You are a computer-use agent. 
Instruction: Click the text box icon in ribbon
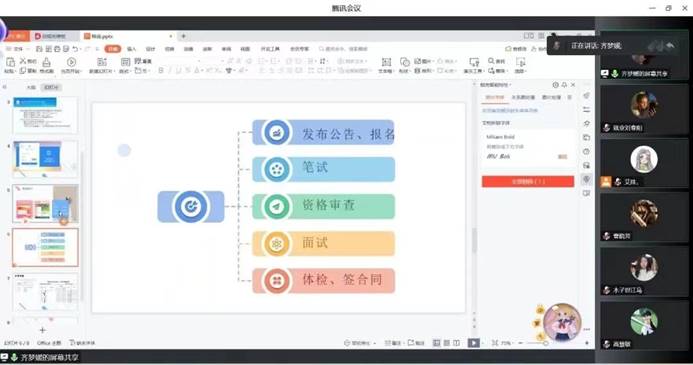(x=386, y=62)
